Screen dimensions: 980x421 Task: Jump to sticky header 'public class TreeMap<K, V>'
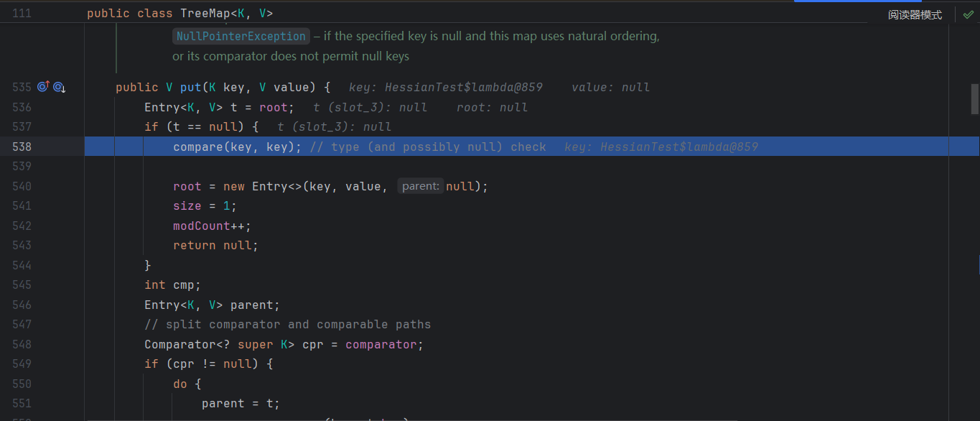(179, 14)
